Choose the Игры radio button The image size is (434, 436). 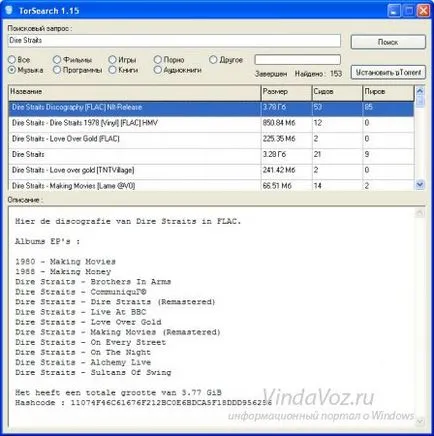pyautogui.click(x=112, y=60)
